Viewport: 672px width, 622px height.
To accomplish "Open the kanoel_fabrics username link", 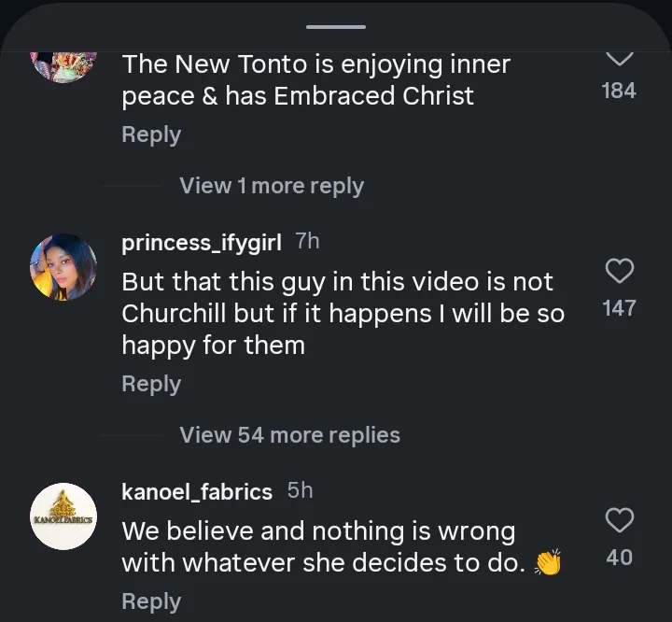I will coord(197,491).
